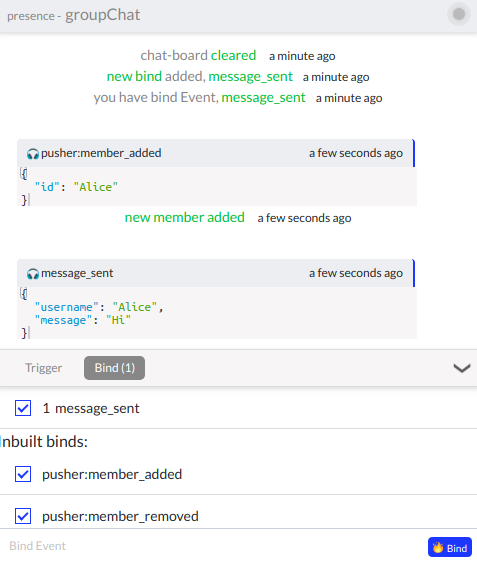Collapse the panel using the chevron arrow
The width and height of the screenshot is (477, 564).
462,368
